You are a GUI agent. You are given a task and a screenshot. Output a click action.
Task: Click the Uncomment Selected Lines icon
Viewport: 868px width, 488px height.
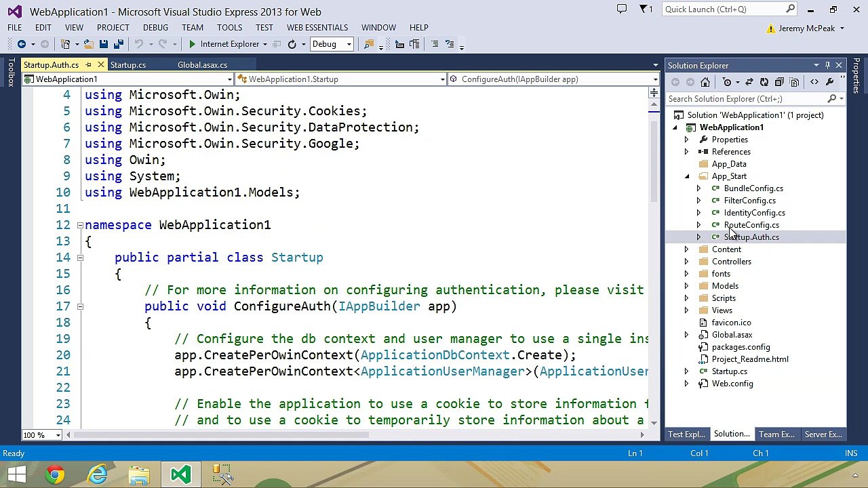[x=448, y=44]
